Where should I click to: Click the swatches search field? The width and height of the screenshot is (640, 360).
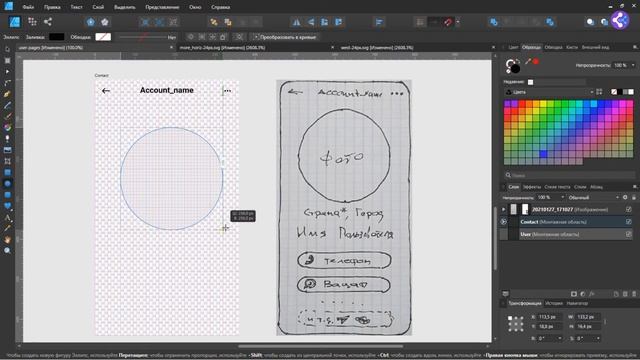[x=569, y=175]
